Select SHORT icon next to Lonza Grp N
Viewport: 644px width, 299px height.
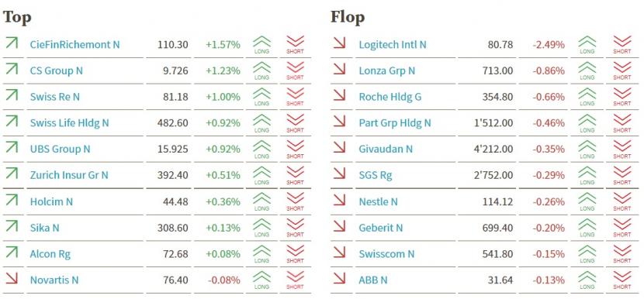[x=621, y=70]
